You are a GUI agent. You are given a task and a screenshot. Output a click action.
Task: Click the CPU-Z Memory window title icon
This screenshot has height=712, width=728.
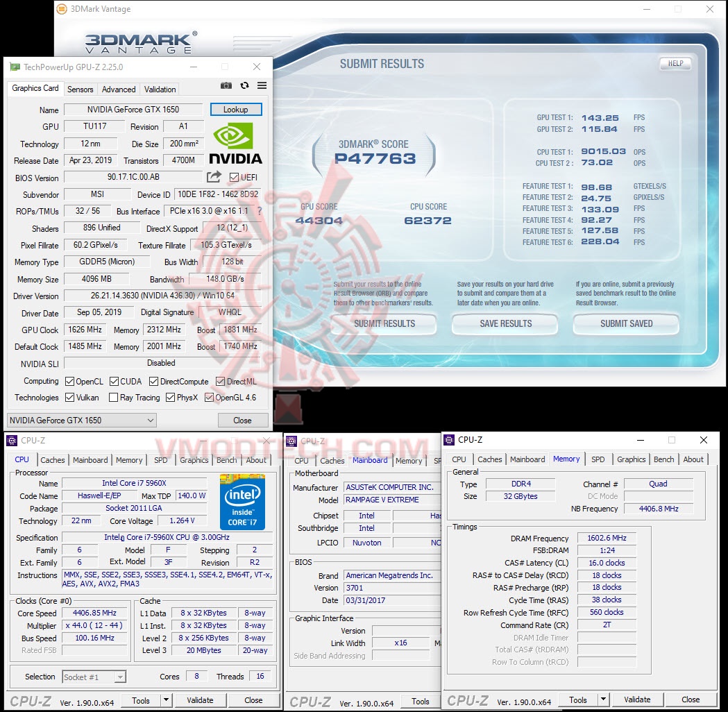coord(449,439)
